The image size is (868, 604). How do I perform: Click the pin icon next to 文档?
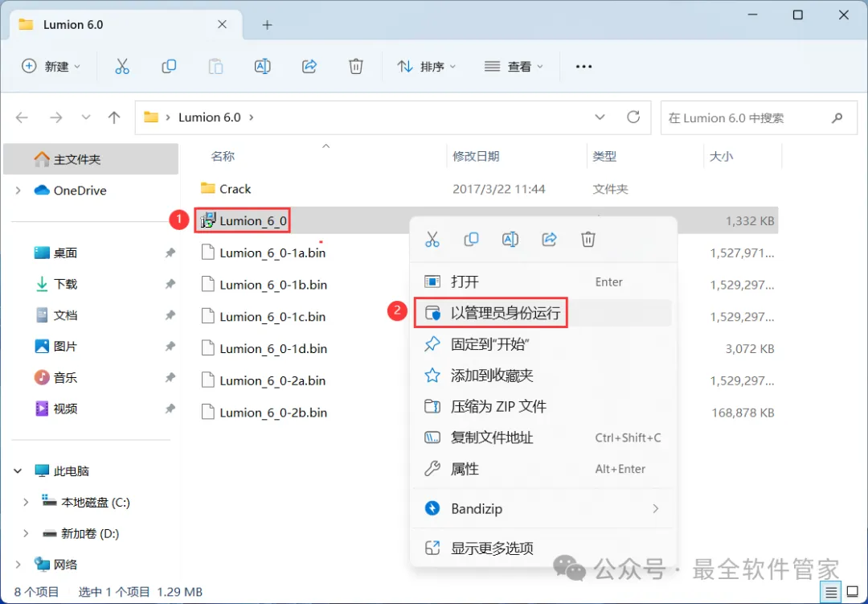(x=170, y=314)
